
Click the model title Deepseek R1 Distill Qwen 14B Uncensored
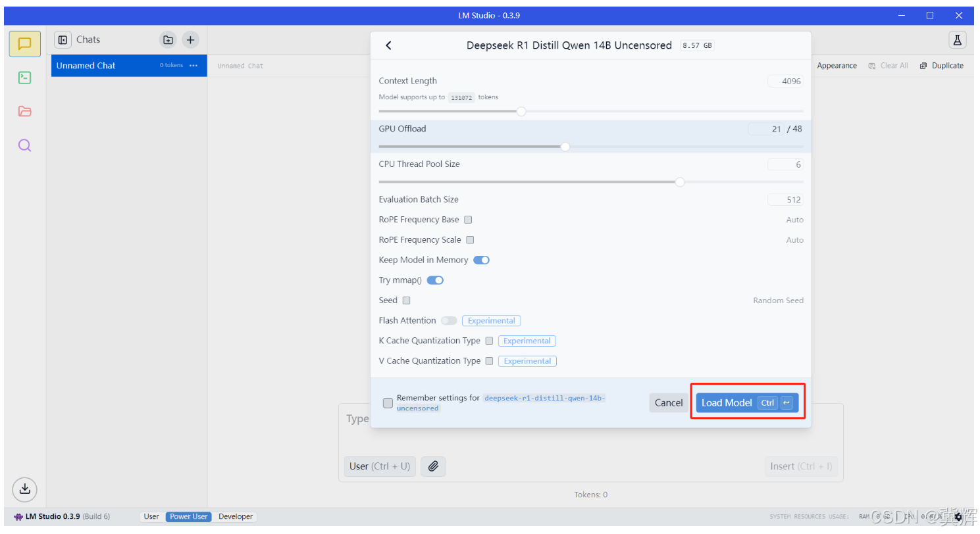(569, 45)
